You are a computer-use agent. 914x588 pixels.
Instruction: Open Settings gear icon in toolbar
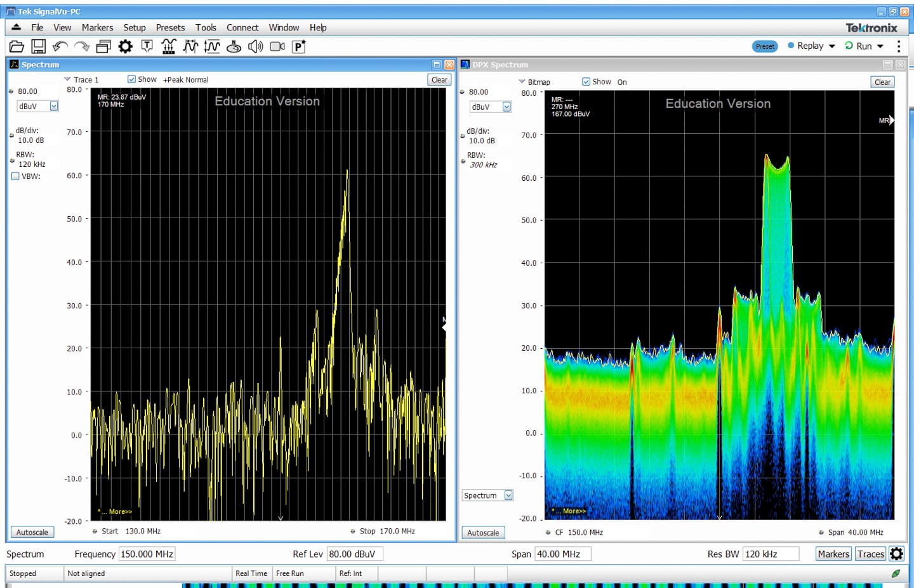(126, 46)
